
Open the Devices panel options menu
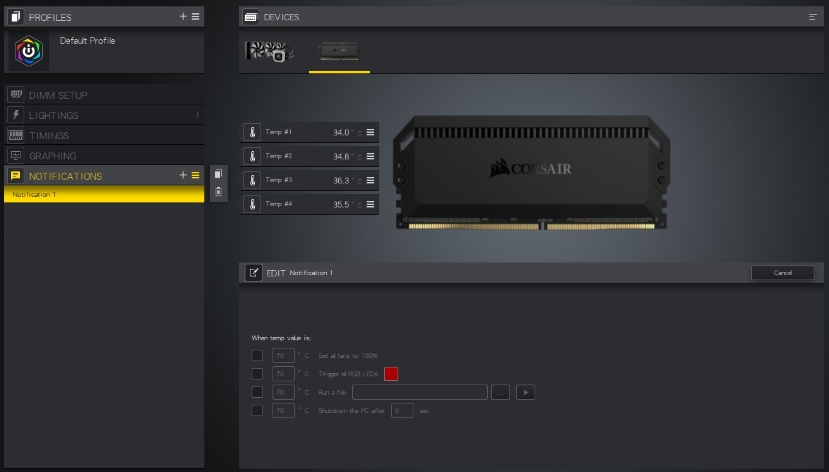pyautogui.click(x=813, y=17)
